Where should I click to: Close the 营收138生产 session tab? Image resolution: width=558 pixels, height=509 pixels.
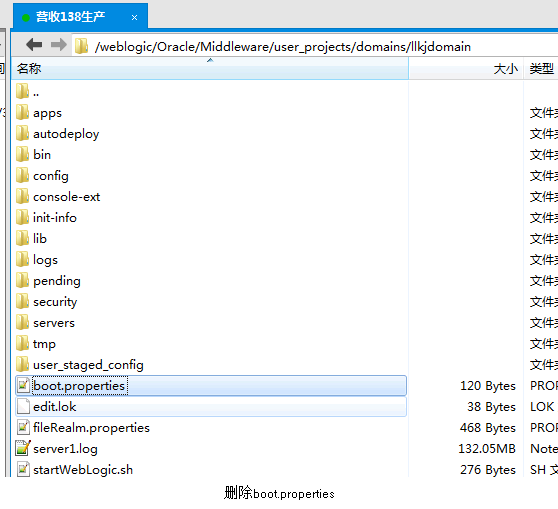pos(135,17)
